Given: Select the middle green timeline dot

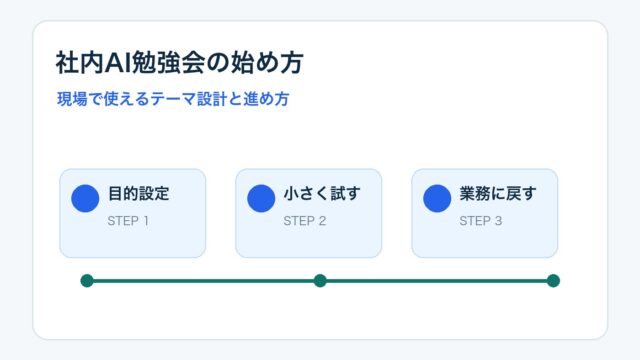Looking at the screenshot, I should 320,281.
